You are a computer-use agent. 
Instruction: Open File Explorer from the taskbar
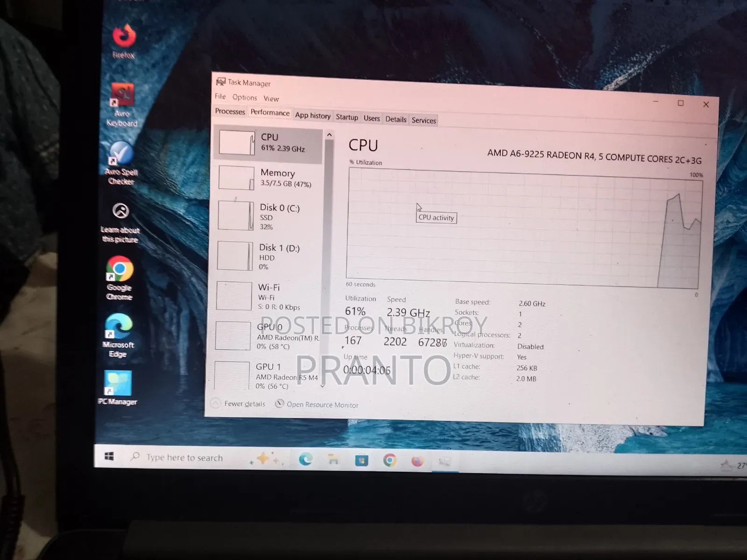point(333,460)
